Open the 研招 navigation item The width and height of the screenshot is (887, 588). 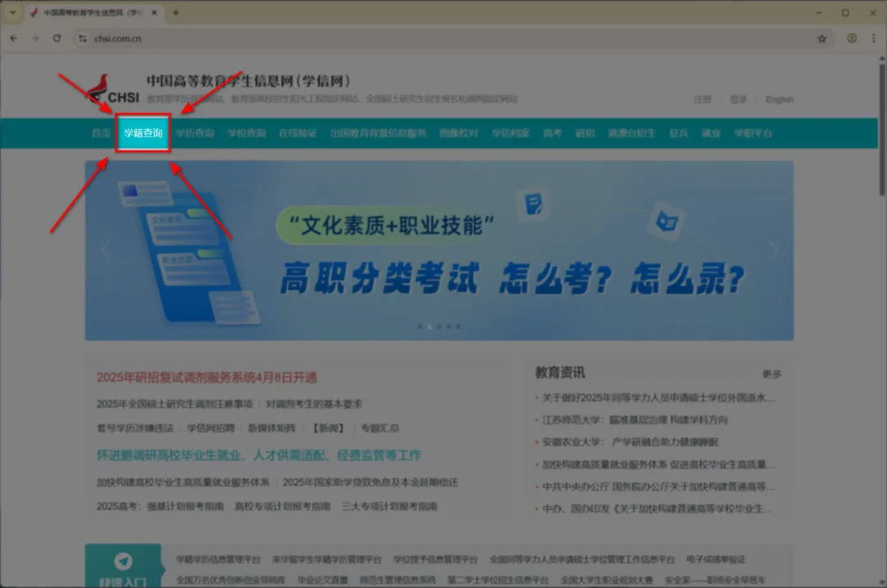tap(585, 133)
